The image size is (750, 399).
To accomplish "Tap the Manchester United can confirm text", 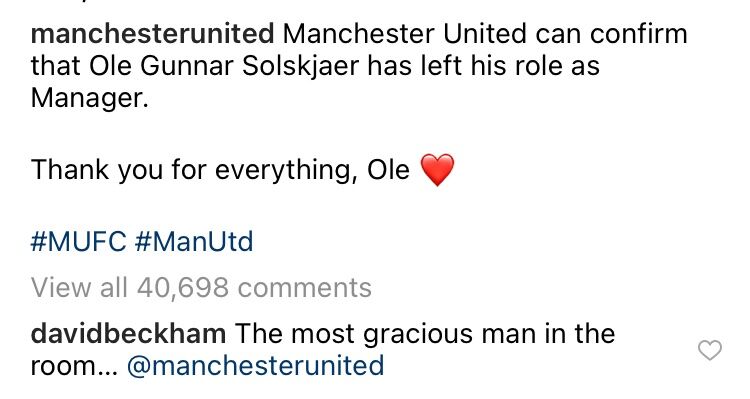I will (x=485, y=34).
